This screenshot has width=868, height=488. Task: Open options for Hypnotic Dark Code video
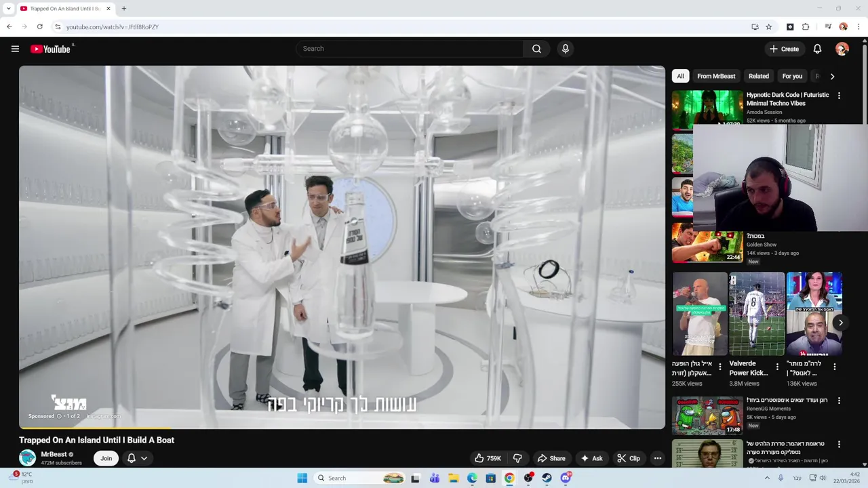(839, 96)
